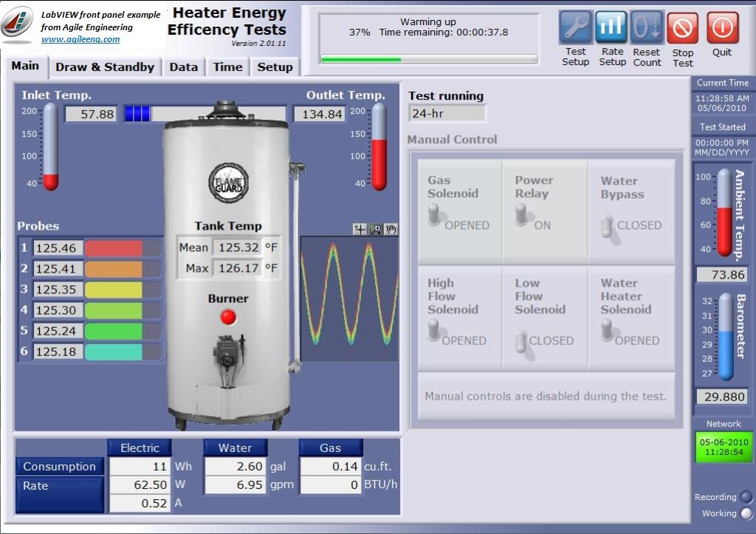This screenshot has width=756, height=534.
Task: Click the red Quit icon
Action: pos(722,28)
